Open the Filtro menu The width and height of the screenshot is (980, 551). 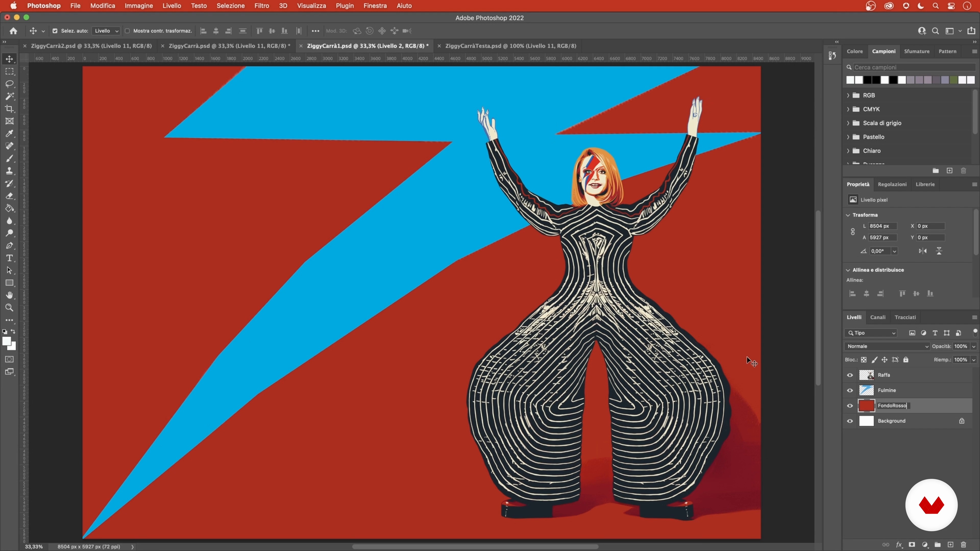tap(261, 6)
